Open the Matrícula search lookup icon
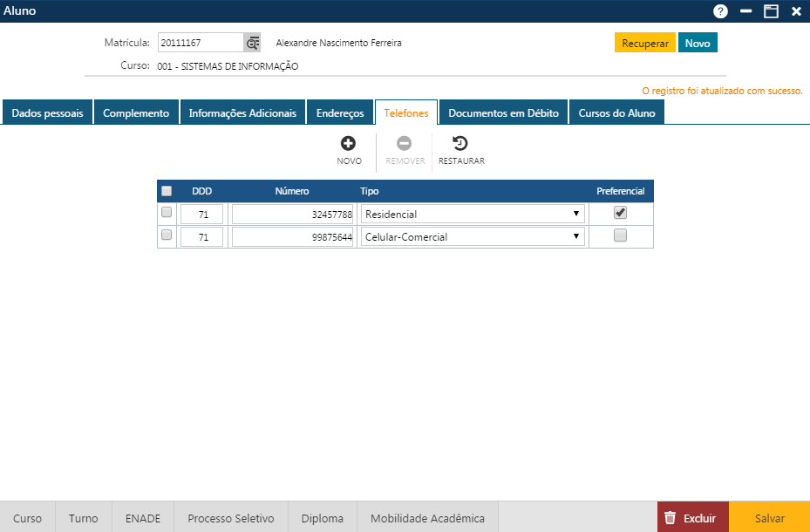The height and width of the screenshot is (532, 810). click(253, 43)
